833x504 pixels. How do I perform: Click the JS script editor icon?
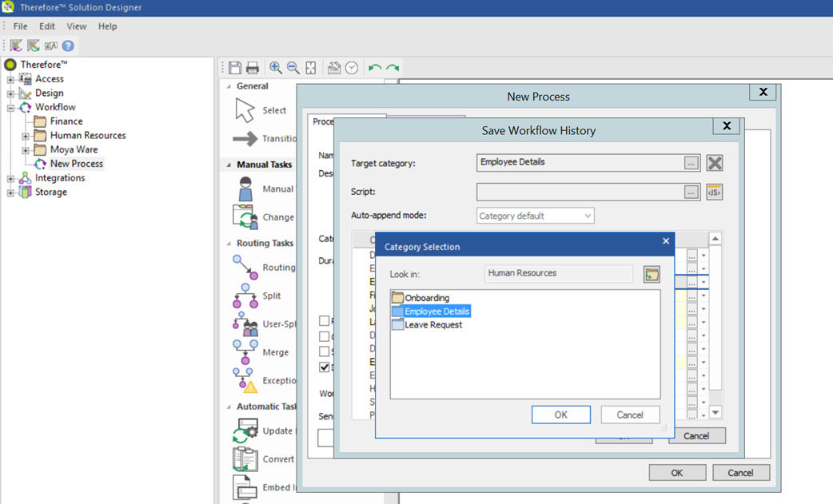pyautogui.click(x=714, y=192)
